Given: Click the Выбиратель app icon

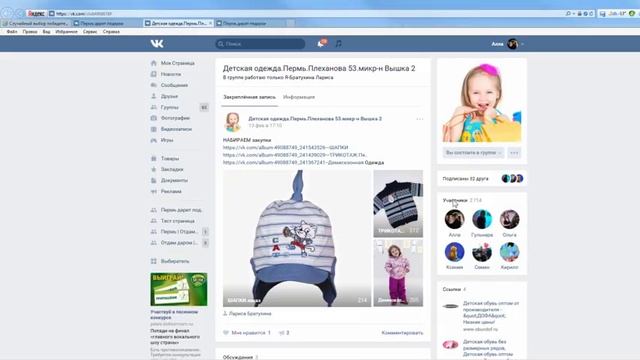Looking at the screenshot, I should coord(153,261).
